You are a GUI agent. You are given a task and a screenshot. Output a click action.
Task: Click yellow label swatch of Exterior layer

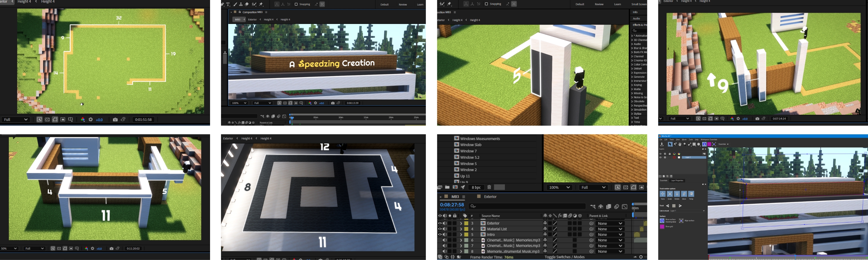(x=466, y=223)
